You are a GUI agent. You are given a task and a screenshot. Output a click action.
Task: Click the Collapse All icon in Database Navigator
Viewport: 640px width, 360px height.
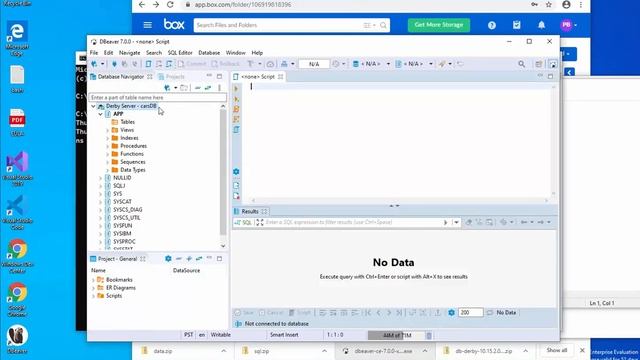198,88
